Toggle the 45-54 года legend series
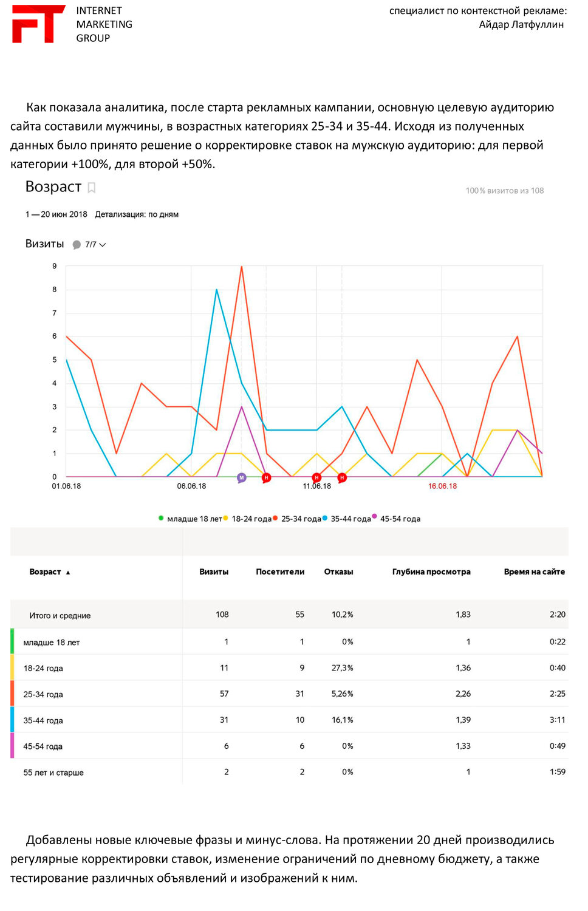 [396, 519]
